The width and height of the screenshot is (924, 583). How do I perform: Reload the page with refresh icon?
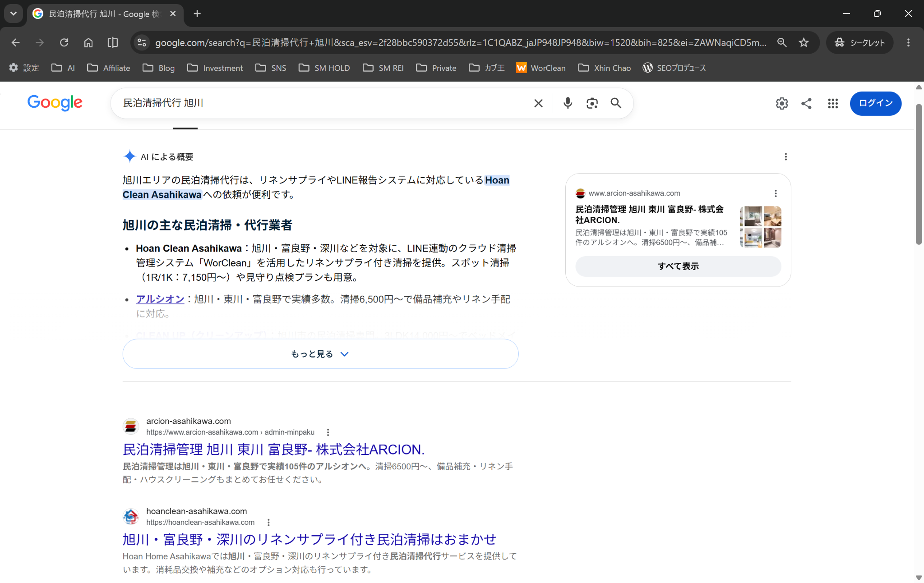[x=64, y=42]
